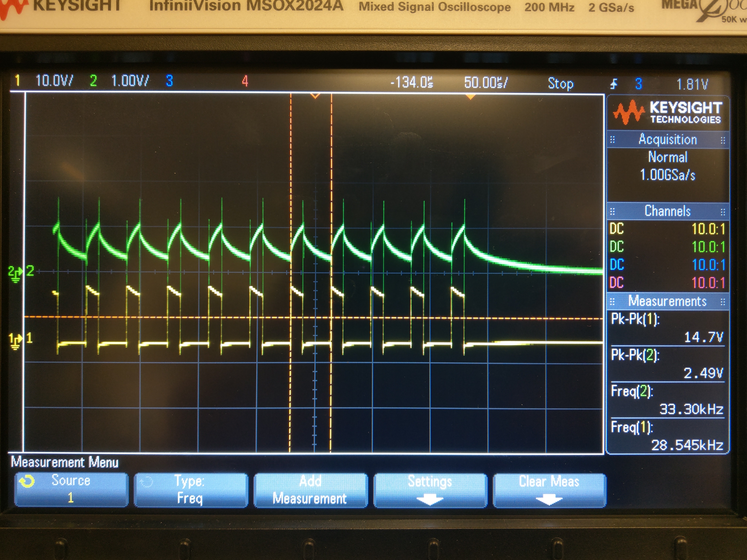
Task: Click the grip dots left of Acquisition
Action: (x=613, y=139)
